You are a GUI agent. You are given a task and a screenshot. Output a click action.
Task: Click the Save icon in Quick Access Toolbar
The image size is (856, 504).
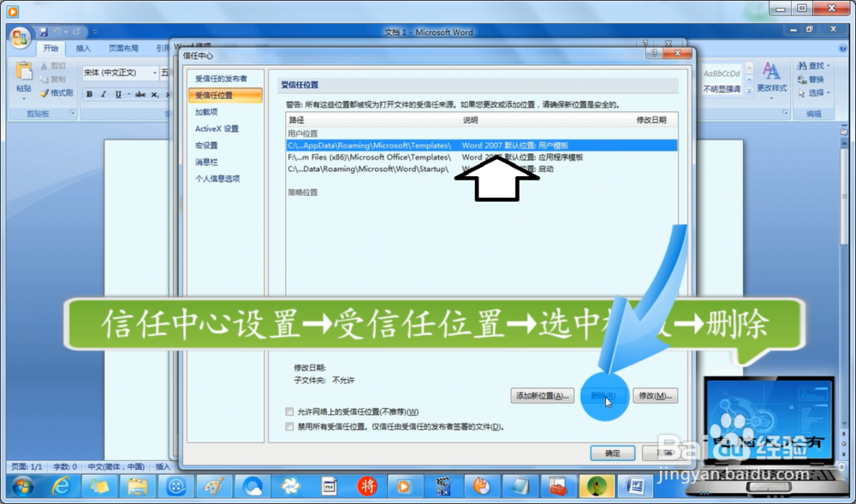44,33
